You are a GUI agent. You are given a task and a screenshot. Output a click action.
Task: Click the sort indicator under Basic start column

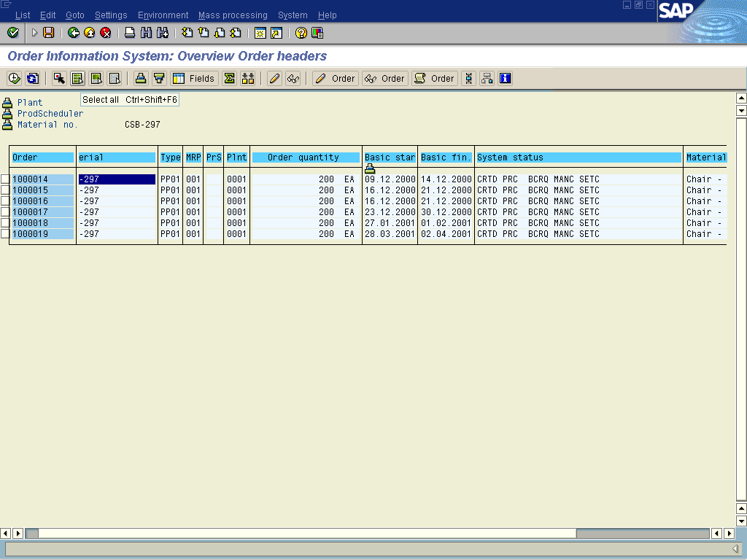[370, 168]
